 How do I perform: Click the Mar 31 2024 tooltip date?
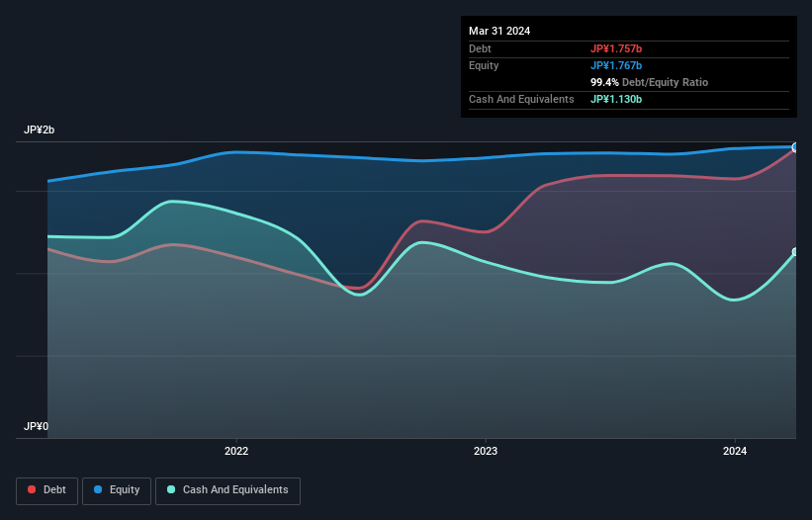499,31
